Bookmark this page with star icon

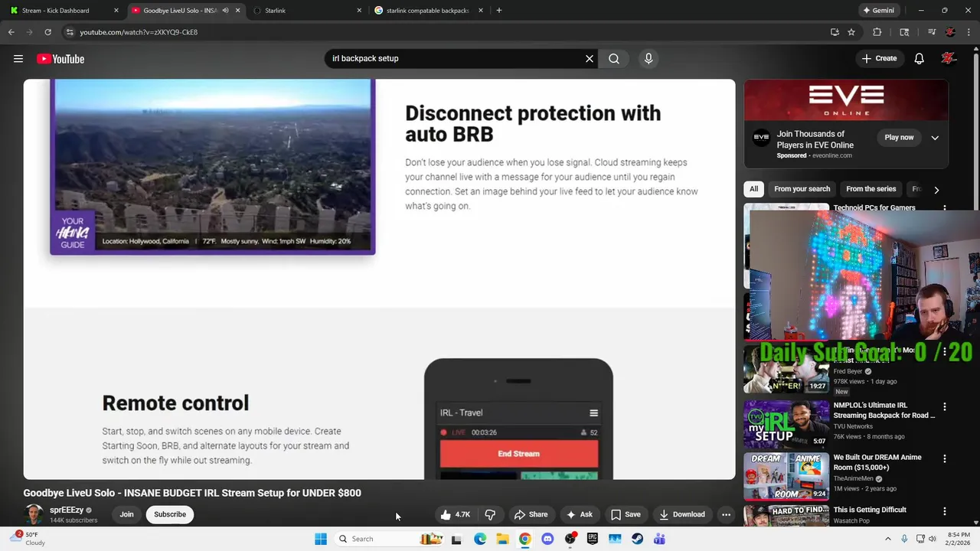[851, 32]
